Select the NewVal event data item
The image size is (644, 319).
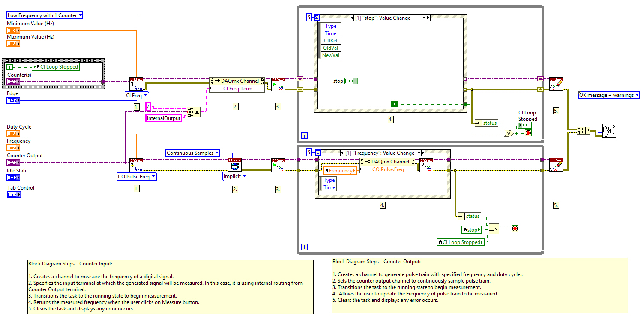point(331,55)
